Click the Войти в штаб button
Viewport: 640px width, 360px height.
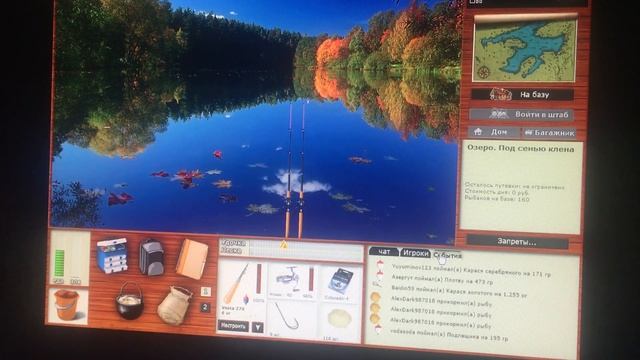pos(522,115)
